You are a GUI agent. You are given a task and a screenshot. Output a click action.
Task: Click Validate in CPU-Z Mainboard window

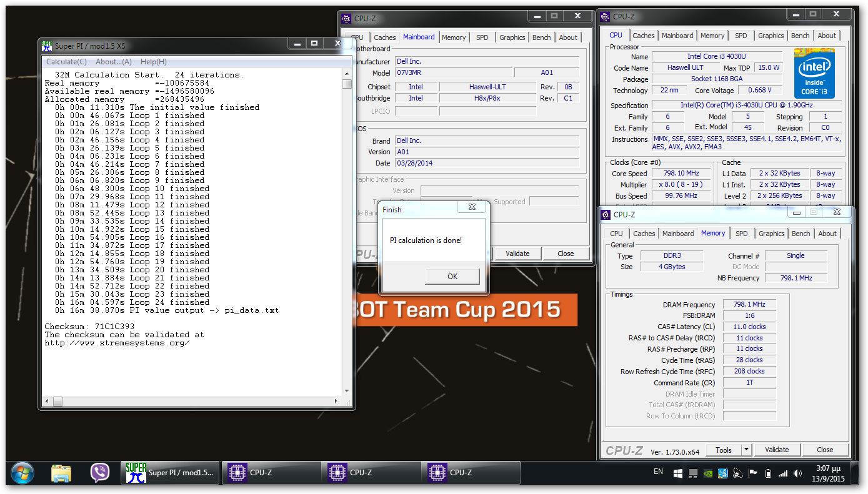(x=517, y=254)
